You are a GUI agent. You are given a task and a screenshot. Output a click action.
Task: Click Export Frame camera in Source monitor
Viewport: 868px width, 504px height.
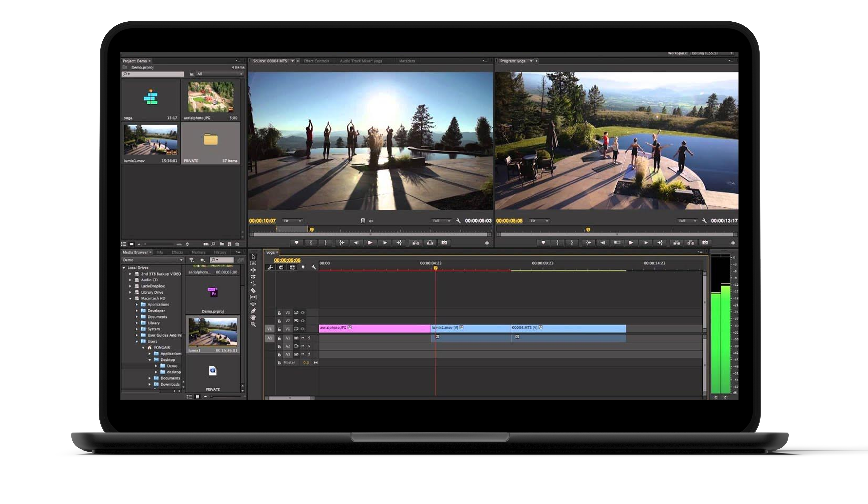pos(444,243)
